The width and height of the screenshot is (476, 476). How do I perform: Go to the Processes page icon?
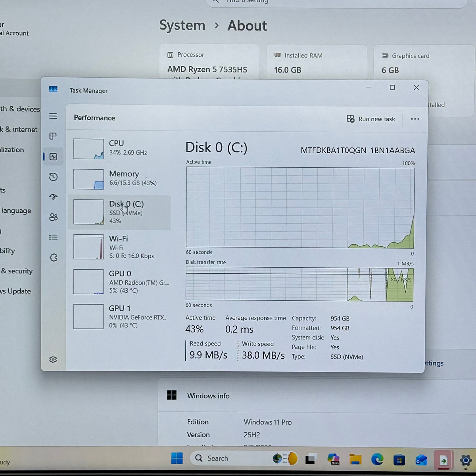[x=53, y=136]
